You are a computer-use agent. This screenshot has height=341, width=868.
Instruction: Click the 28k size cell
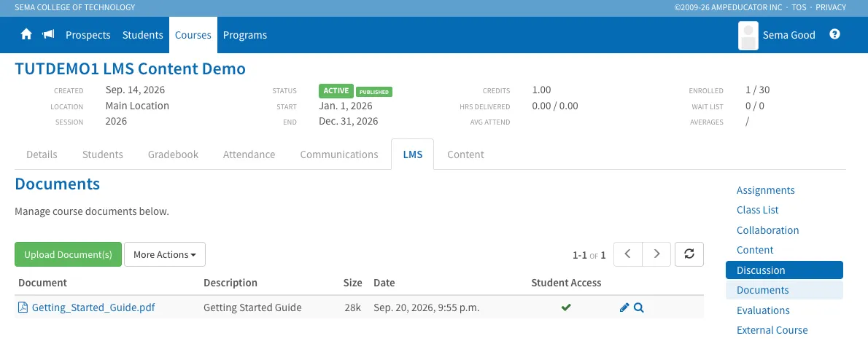pyautogui.click(x=352, y=307)
